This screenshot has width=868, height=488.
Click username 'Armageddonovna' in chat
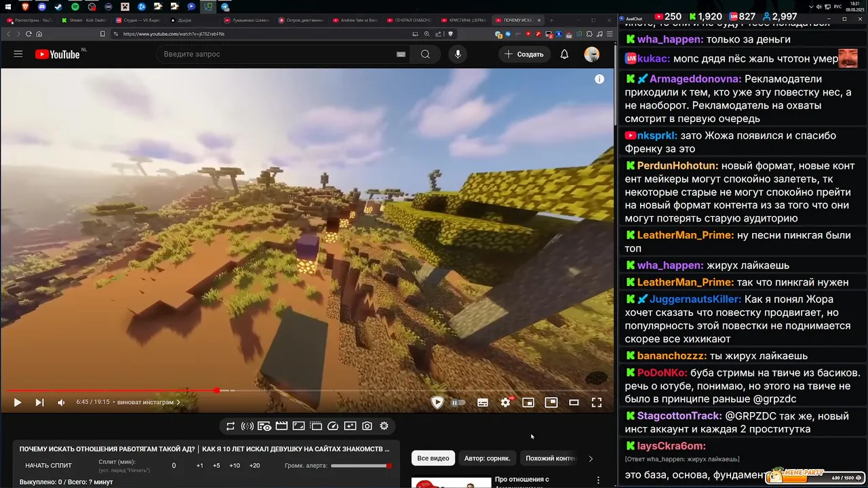pos(696,79)
